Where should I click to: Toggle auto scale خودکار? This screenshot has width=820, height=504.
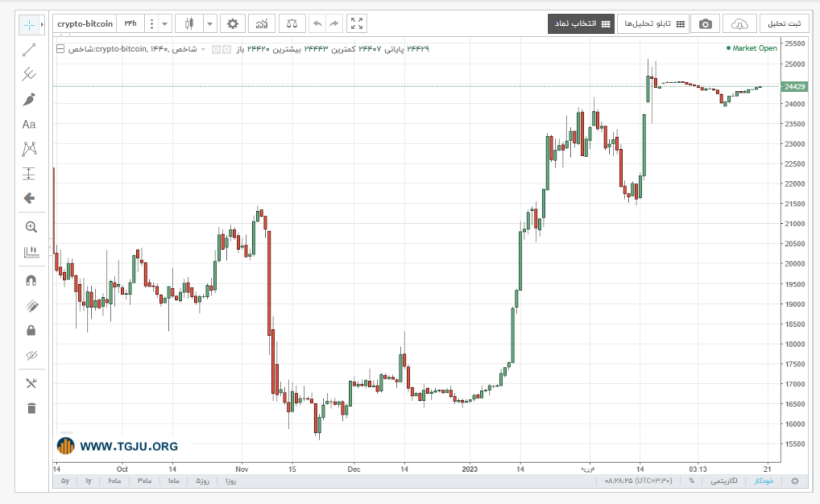764,481
